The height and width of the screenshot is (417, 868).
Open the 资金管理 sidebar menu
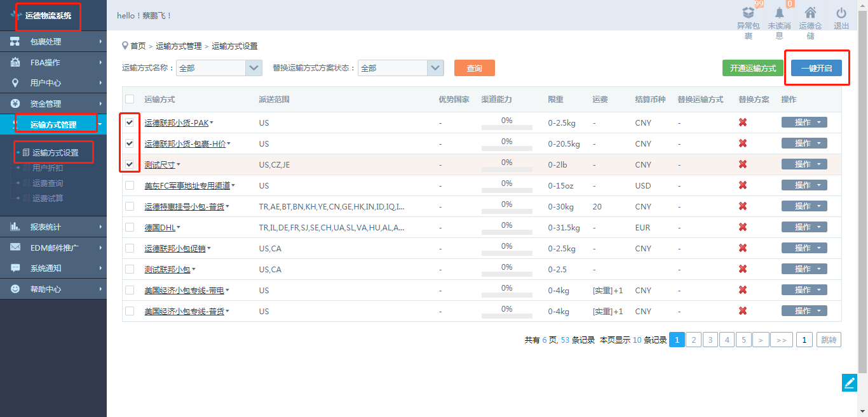pos(53,103)
